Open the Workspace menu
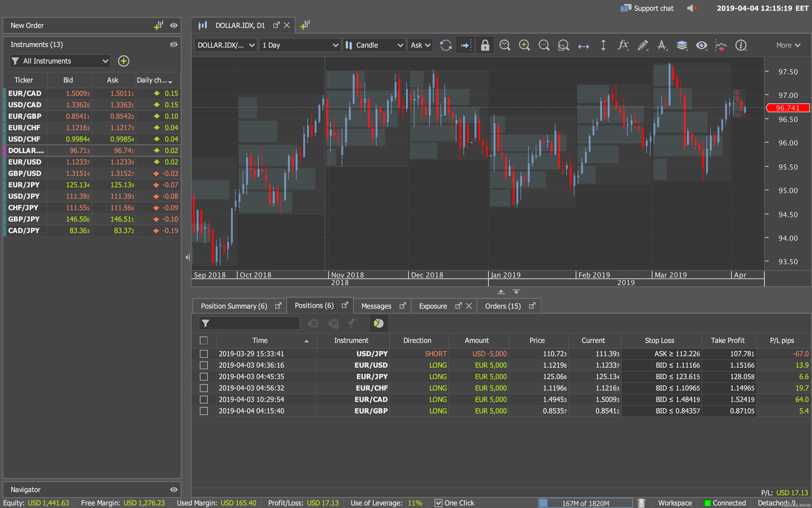The width and height of the screenshot is (812, 508). point(675,503)
